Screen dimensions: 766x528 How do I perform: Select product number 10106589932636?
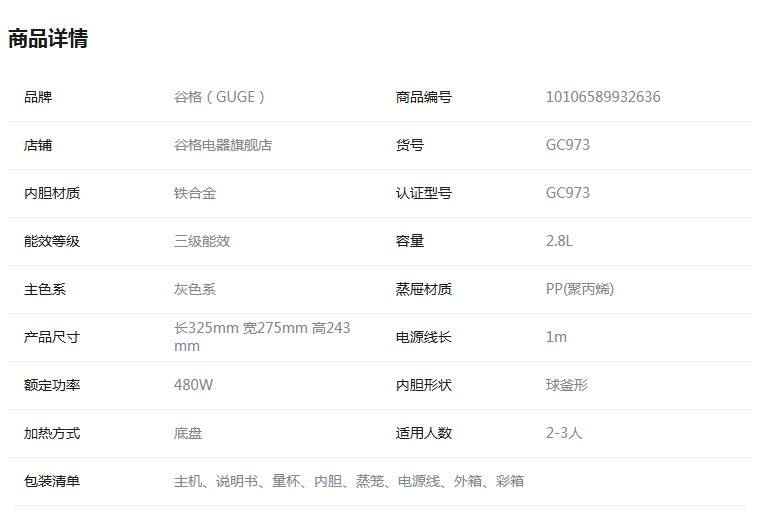tap(603, 97)
